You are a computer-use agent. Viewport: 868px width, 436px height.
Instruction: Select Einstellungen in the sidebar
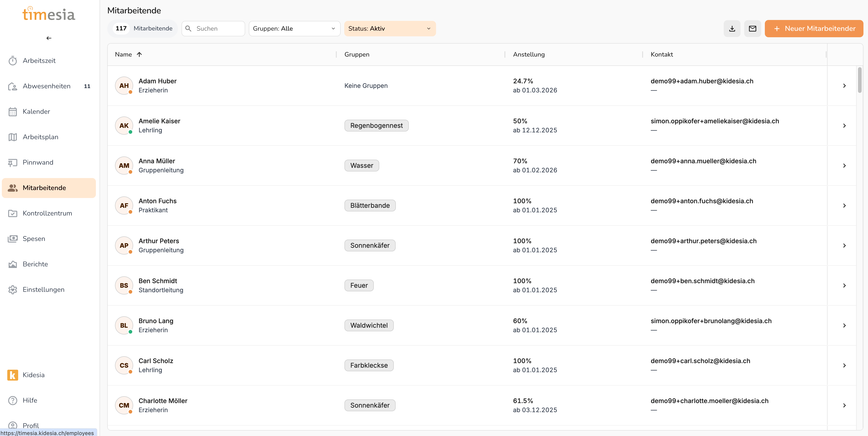click(x=43, y=290)
